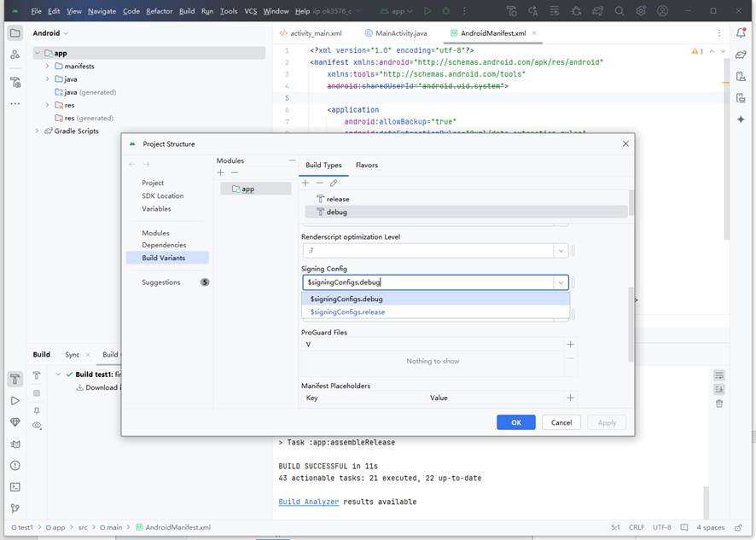Click the rename build type pencil icon
756x540 pixels.
(x=334, y=183)
